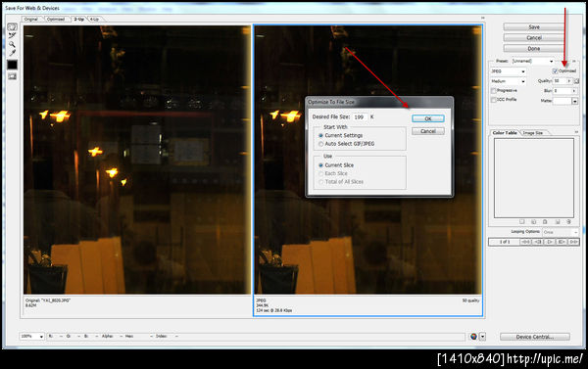Click the Done button
Screen dimensions: 588x369
tap(534, 48)
